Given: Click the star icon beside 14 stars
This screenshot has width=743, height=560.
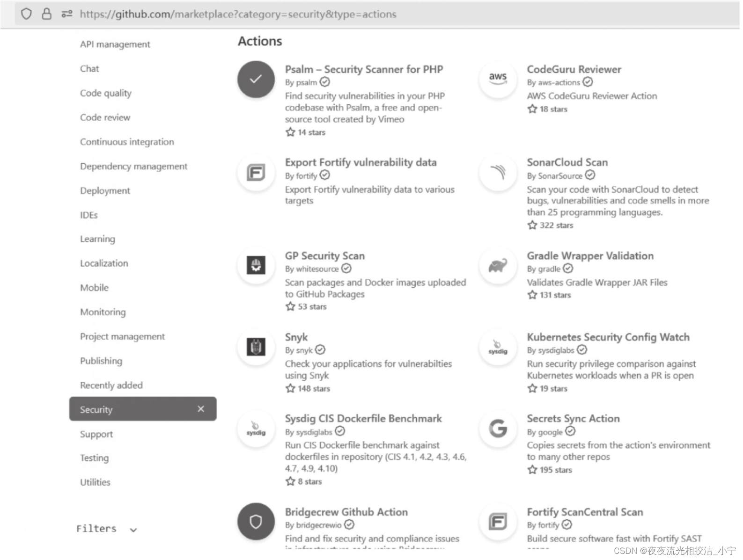Looking at the screenshot, I should point(290,132).
